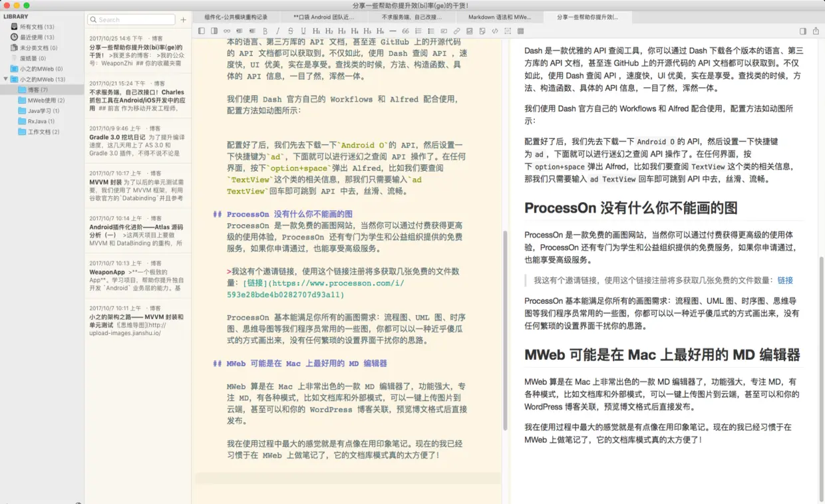
Task: Add new document with plus button
Action: [184, 20]
